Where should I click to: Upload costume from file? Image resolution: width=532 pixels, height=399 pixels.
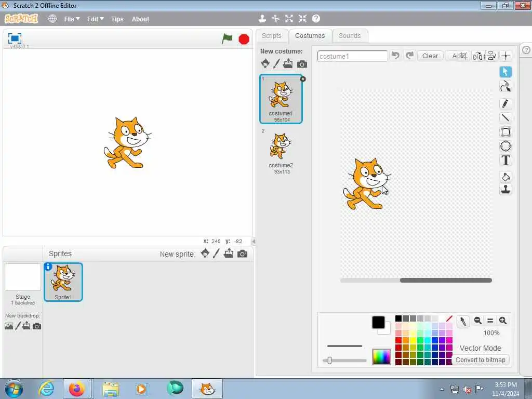tap(288, 63)
